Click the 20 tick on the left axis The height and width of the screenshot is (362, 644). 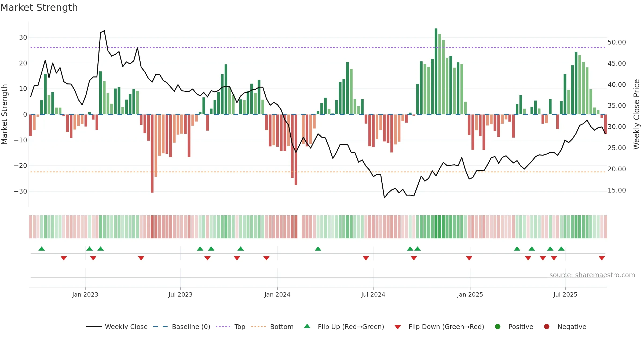pos(23,63)
